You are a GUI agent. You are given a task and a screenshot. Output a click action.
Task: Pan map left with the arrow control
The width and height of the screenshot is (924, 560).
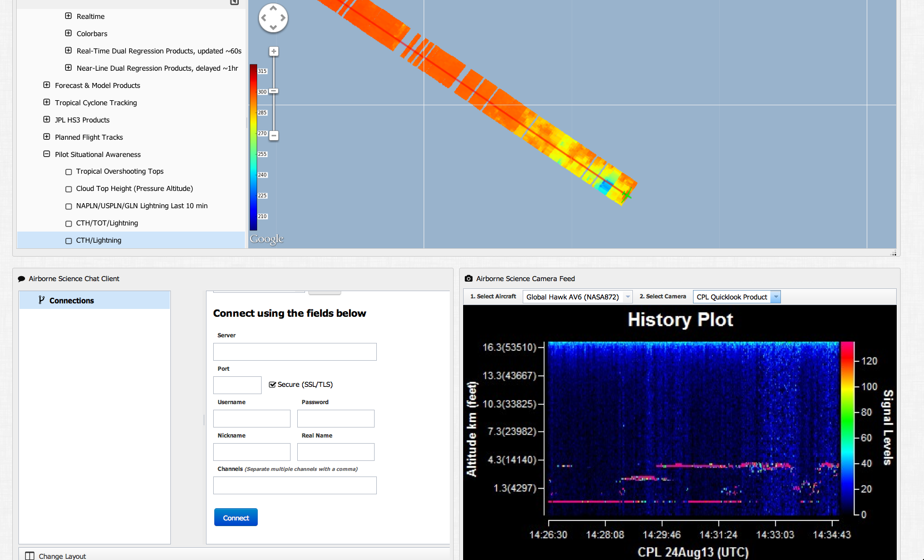[x=263, y=18]
